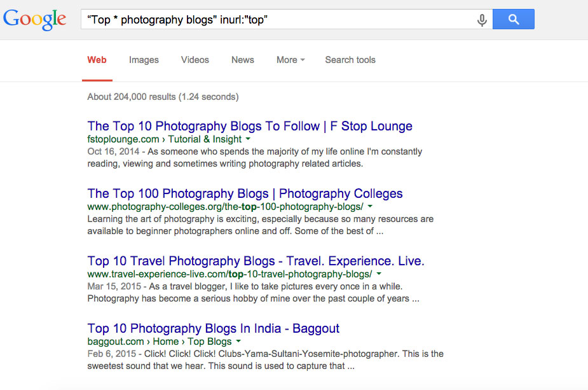This screenshot has height=390, width=588.
Task: Open Top 10 Photography Blogs In India result
Action: [213, 328]
